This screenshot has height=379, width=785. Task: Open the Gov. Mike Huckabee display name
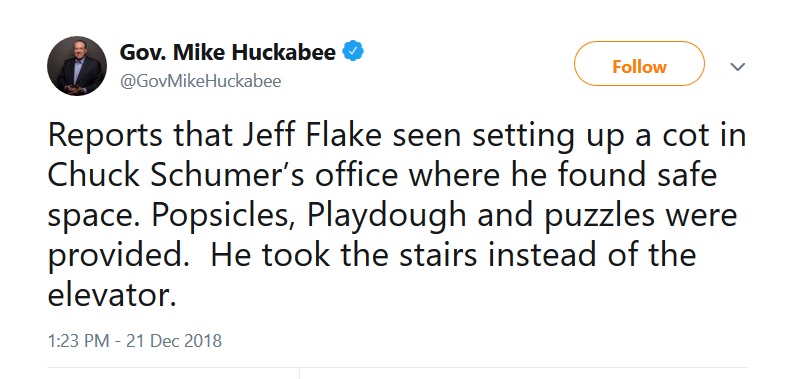coord(228,52)
